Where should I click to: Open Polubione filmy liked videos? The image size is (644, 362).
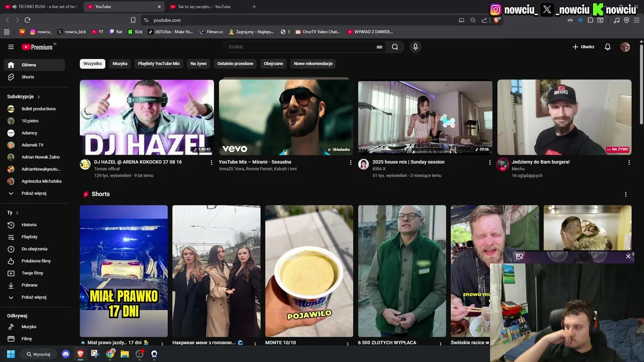[34, 261]
